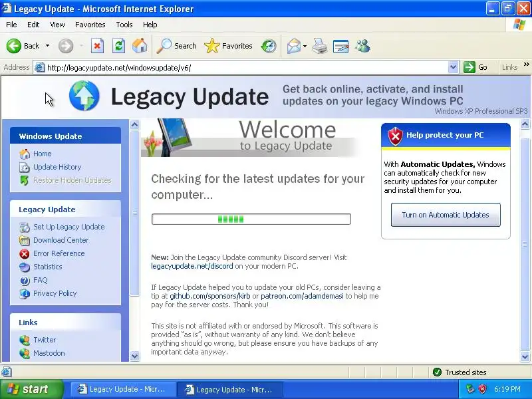Click the Mail envelope toolbar icon
This screenshot has width=532, height=399.
pos(294,46)
